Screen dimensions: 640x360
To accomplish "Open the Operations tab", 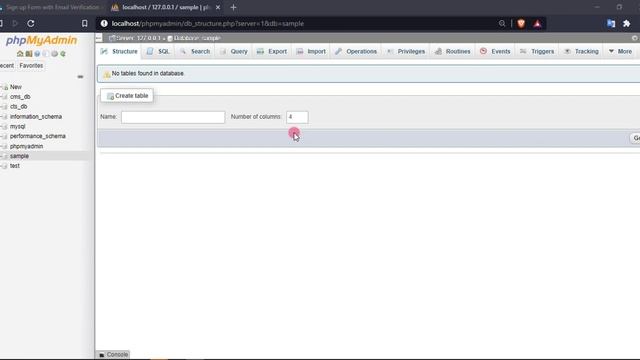I will (x=356, y=51).
